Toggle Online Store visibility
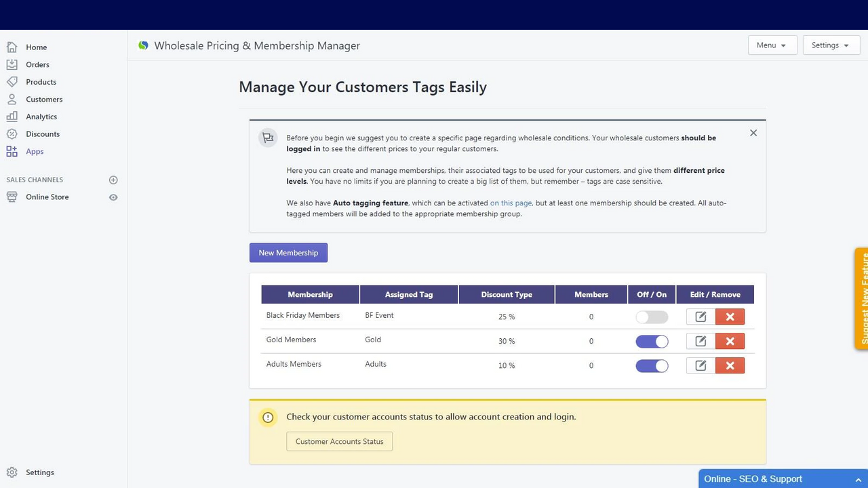The height and width of the screenshot is (488, 868). coord(113,197)
